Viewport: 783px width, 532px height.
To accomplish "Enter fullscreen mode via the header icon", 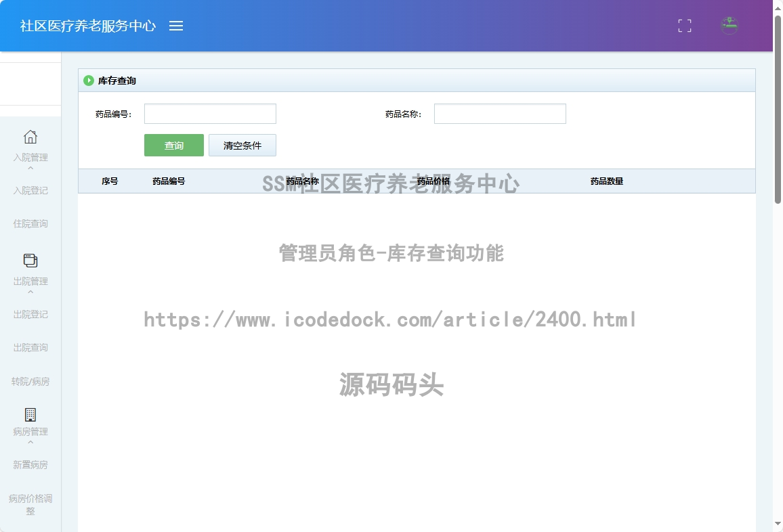I will pos(685,26).
